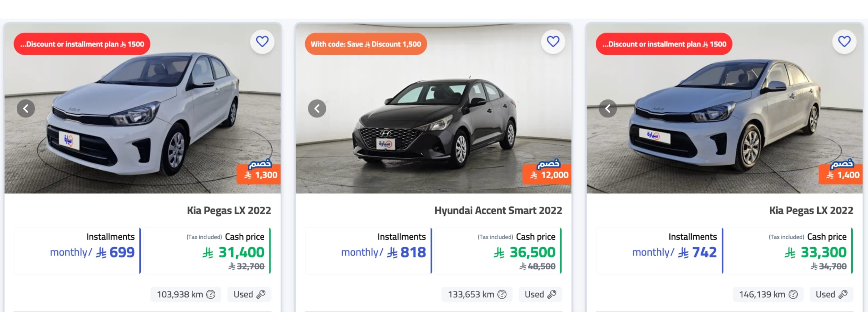This screenshot has width=868, height=331.
Task: Favorite the white Kia Pegas LX listing
Action: tap(262, 42)
